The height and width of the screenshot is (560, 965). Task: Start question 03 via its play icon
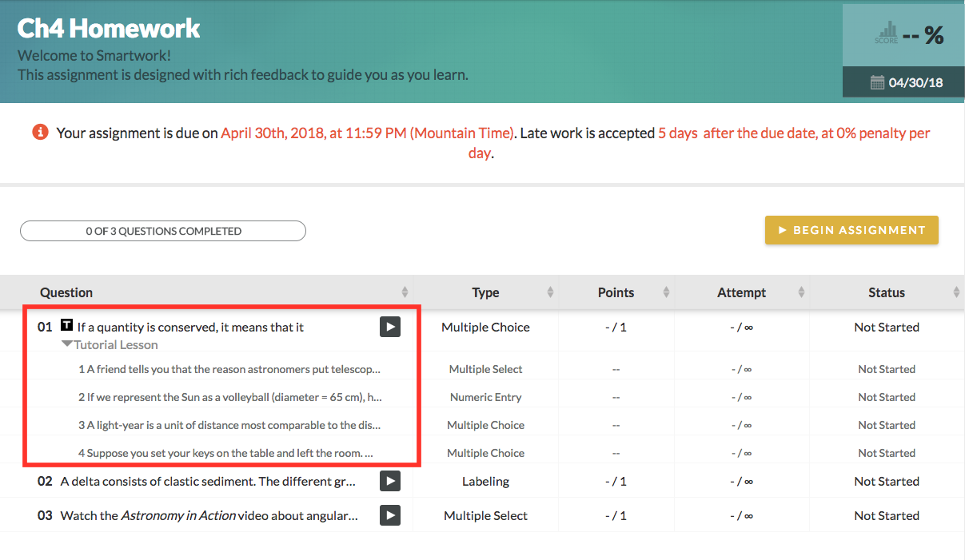pyautogui.click(x=389, y=515)
